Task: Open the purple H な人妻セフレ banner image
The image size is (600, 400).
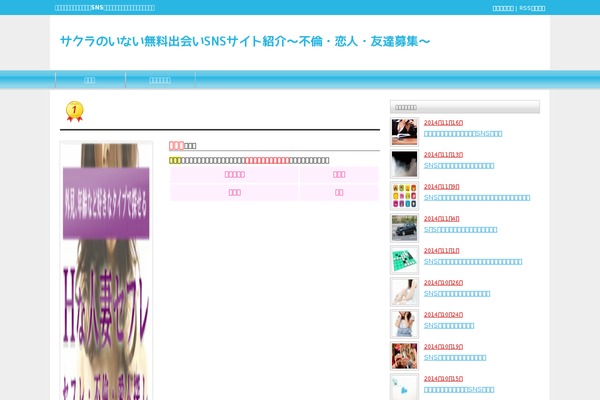Action: tap(106, 271)
